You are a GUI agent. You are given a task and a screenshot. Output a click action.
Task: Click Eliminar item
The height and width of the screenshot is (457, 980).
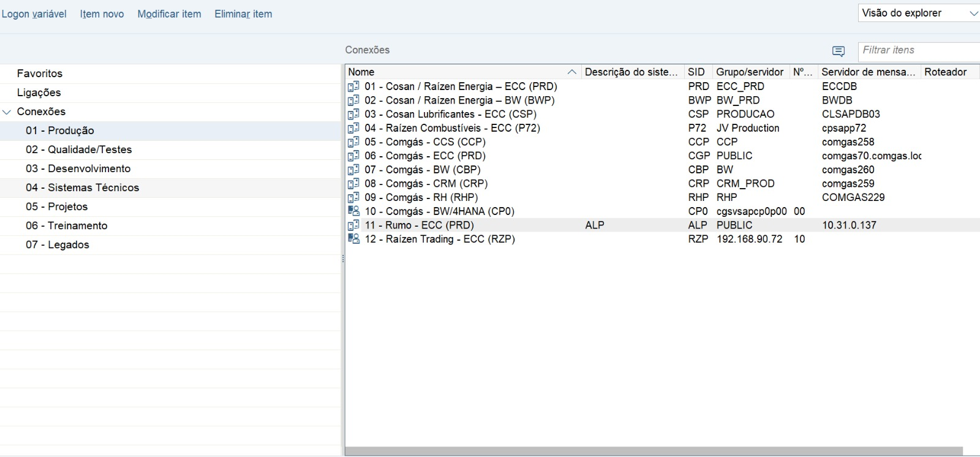click(x=243, y=14)
